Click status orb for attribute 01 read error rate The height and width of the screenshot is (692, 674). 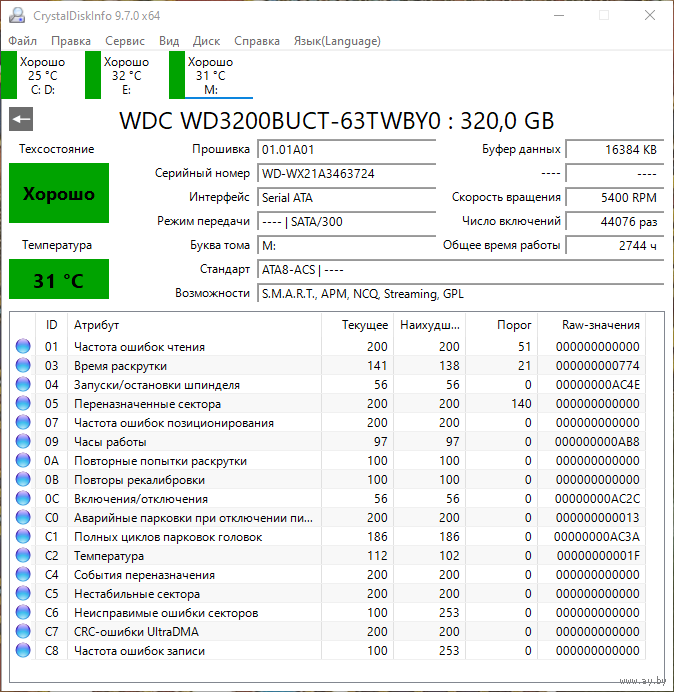[x=23, y=346]
